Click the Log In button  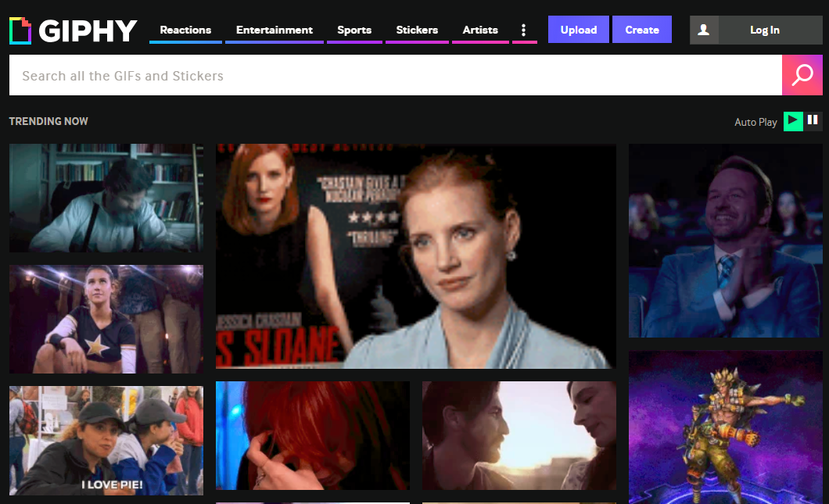[764, 30]
